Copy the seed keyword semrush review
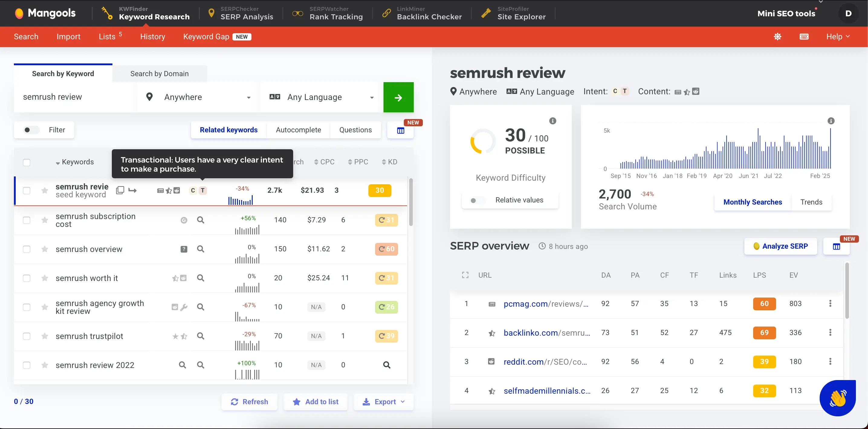The height and width of the screenshot is (429, 868). click(x=120, y=190)
